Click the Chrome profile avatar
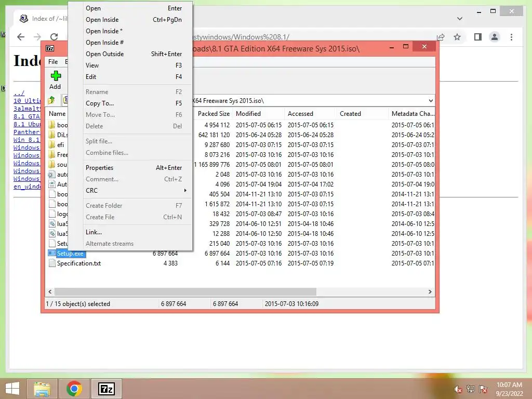This screenshot has height=399, width=532. coord(495,37)
